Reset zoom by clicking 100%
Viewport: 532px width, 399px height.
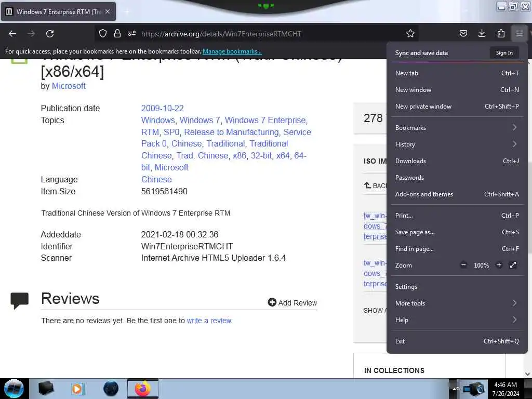pos(481,265)
